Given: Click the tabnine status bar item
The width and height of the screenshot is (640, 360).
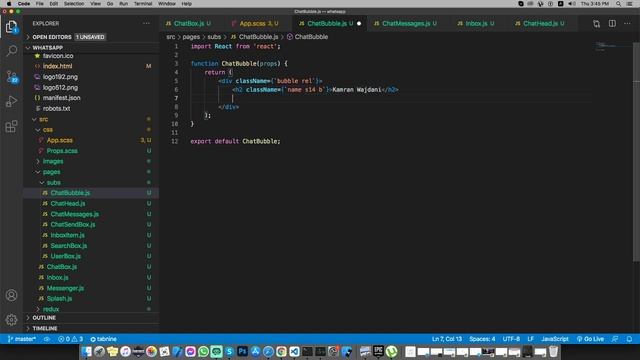Looking at the screenshot, I should pos(104,339).
